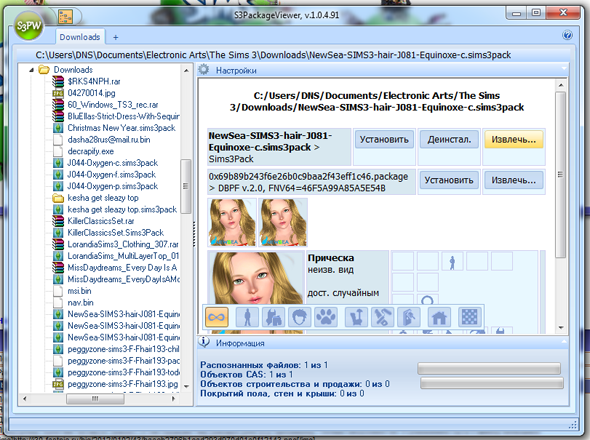Toggle the folder tree view icon
The width and height of the screenshot is (590, 440).
pos(65,17)
